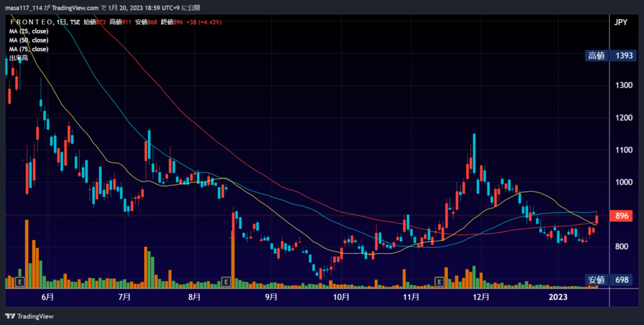Screen dimensions: 644x325
Task: Click the 1300 price axis label
Action: (x=624, y=85)
